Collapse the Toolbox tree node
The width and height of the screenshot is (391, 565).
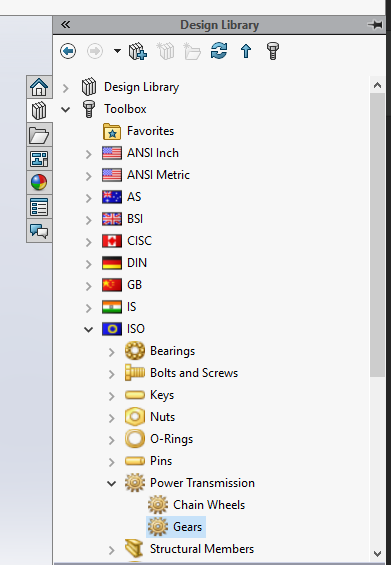(66, 109)
